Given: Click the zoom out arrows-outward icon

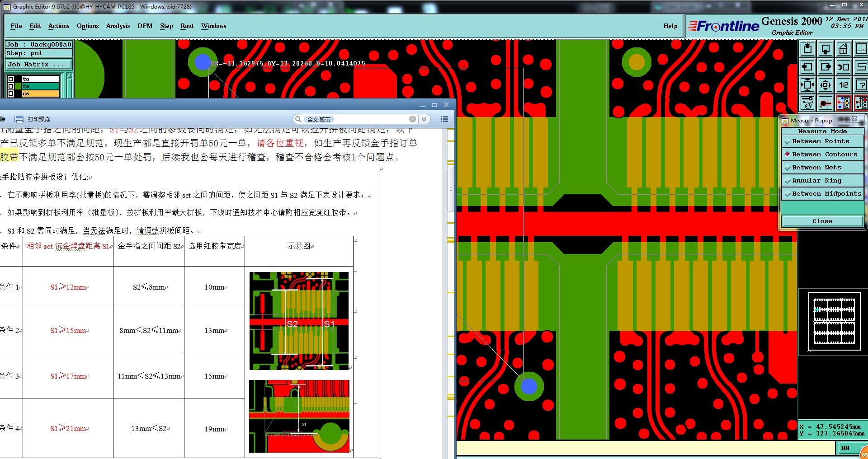Looking at the screenshot, I should [826, 85].
